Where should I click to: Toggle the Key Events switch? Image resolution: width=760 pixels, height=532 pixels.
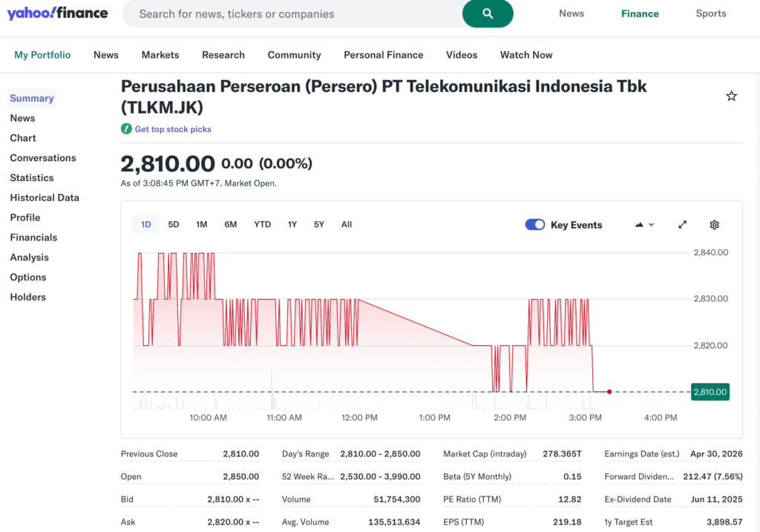tap(535, 225)
